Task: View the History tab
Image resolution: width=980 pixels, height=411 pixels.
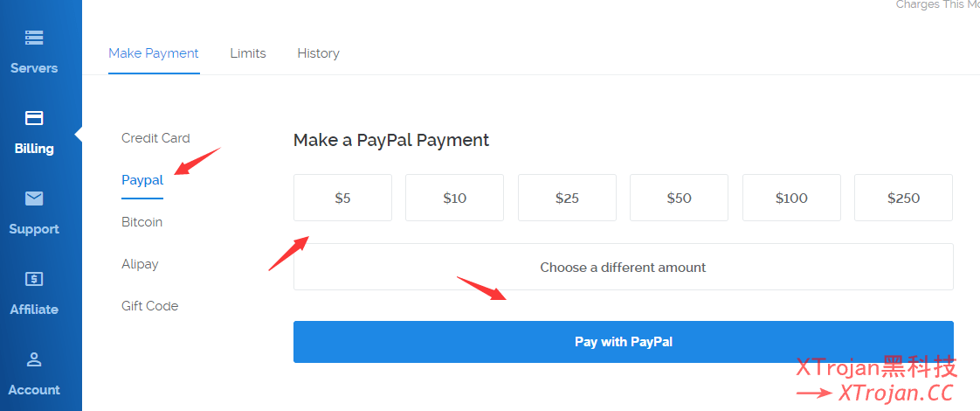Action: pos(318,53)
